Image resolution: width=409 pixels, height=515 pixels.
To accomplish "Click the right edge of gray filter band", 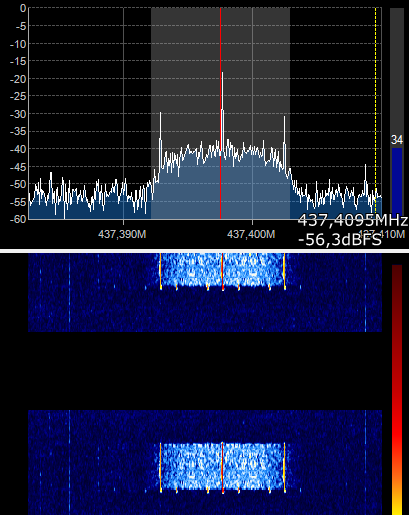I will pyautogui.click(x=290, y=113).
